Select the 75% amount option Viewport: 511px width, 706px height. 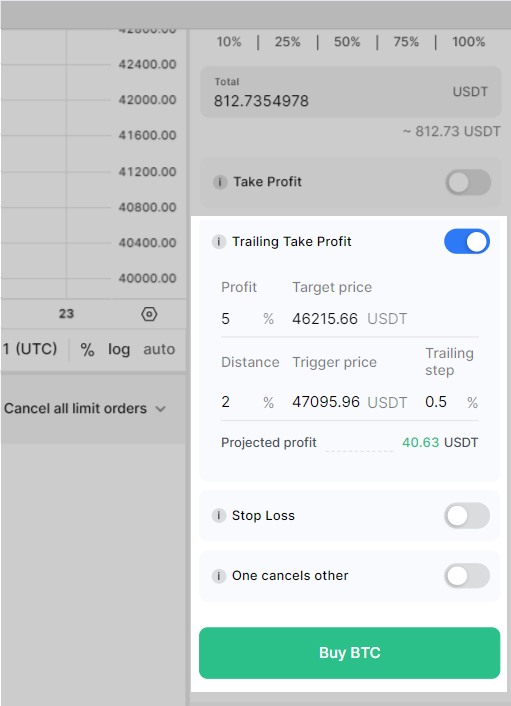pyautogui.click(x=406, y=42)
